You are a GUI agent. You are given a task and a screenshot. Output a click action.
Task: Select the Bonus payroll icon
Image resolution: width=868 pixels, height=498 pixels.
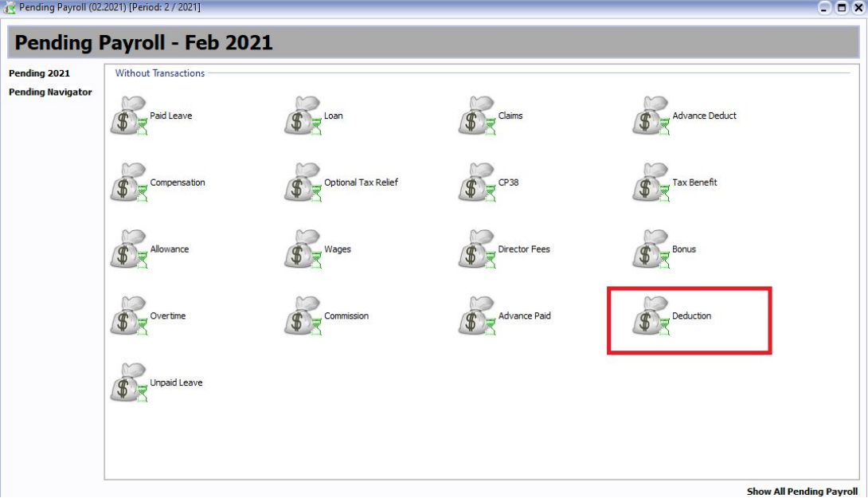point(651,250)
